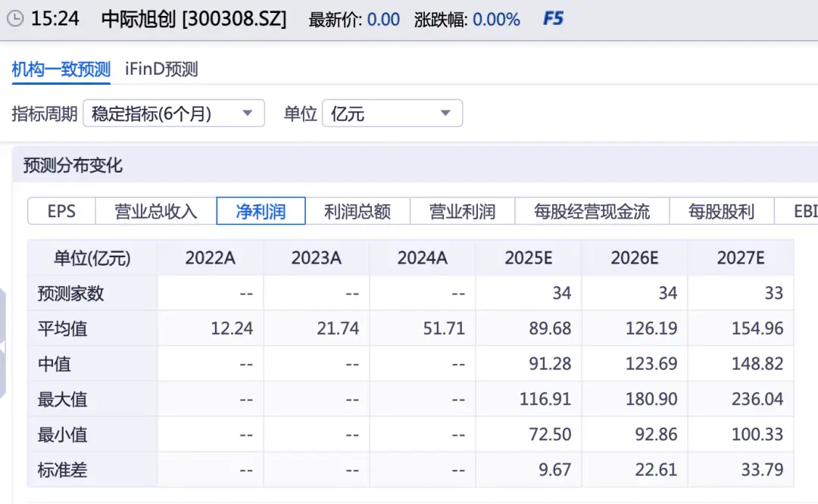Switch to the 营业利润 tab
Screen dimensions: 818x504
(462, 212)
